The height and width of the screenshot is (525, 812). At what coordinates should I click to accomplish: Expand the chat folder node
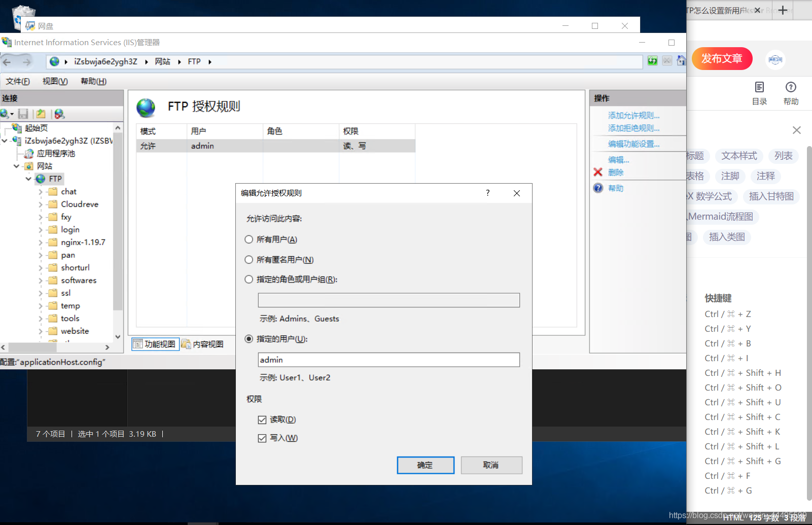(x=41, y=192)
